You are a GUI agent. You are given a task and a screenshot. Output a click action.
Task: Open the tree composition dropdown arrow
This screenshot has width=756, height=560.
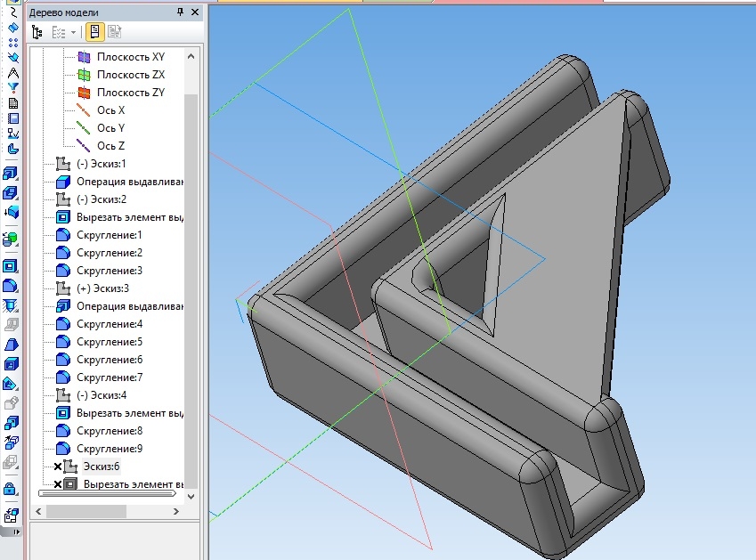[x=73, y=32]
